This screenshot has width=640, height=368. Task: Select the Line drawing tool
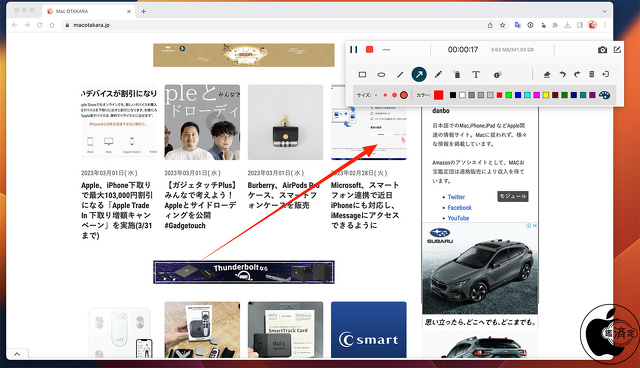(x=400, y=75)
